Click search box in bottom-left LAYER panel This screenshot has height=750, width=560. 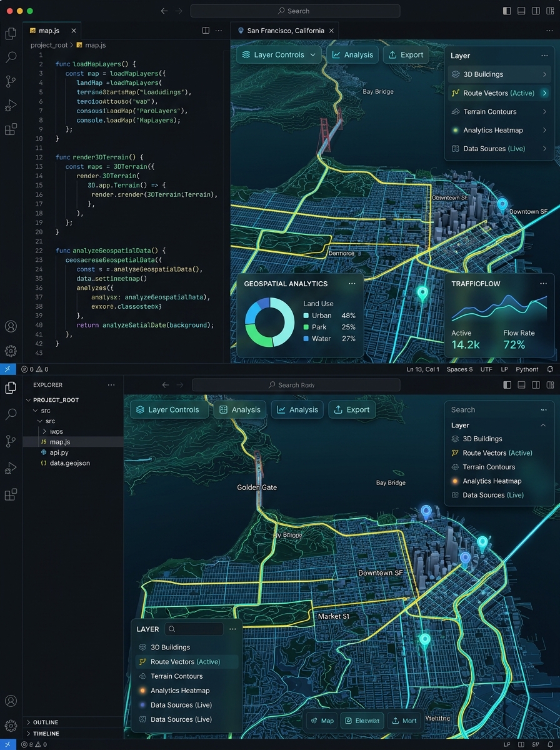coord(195,629)
